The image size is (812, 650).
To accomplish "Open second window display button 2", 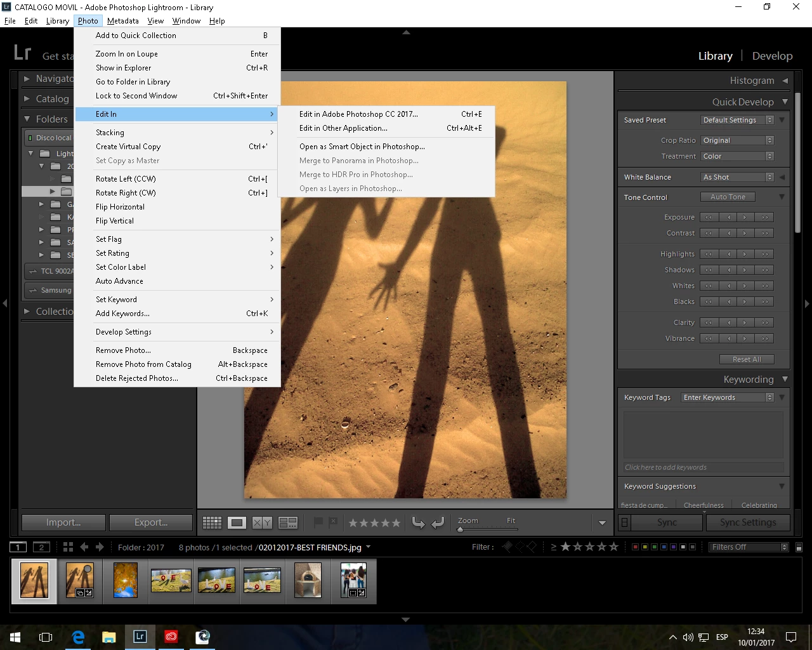I will point(41,547).
